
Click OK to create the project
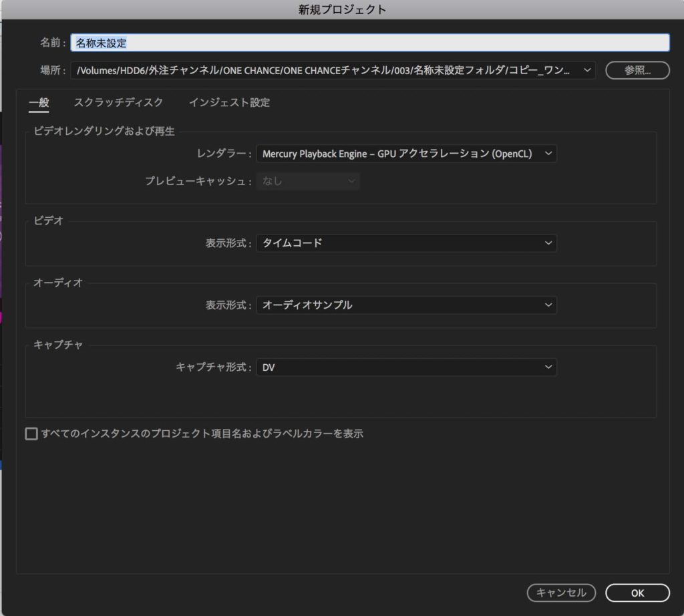637,593
